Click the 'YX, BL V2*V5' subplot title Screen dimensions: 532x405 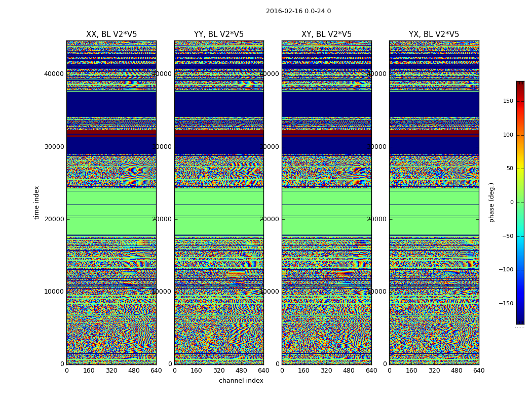coord(434,34)
